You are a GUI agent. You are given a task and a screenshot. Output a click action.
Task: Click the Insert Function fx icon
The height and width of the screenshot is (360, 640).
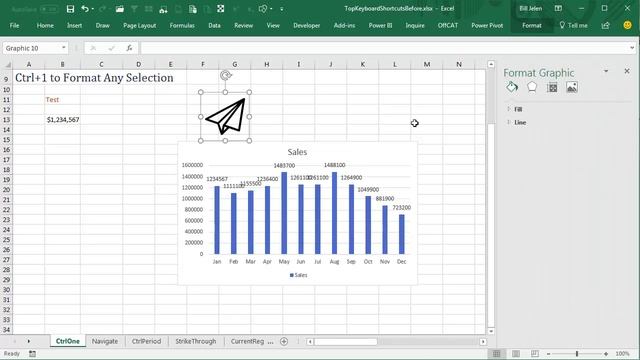click(129, 48)
